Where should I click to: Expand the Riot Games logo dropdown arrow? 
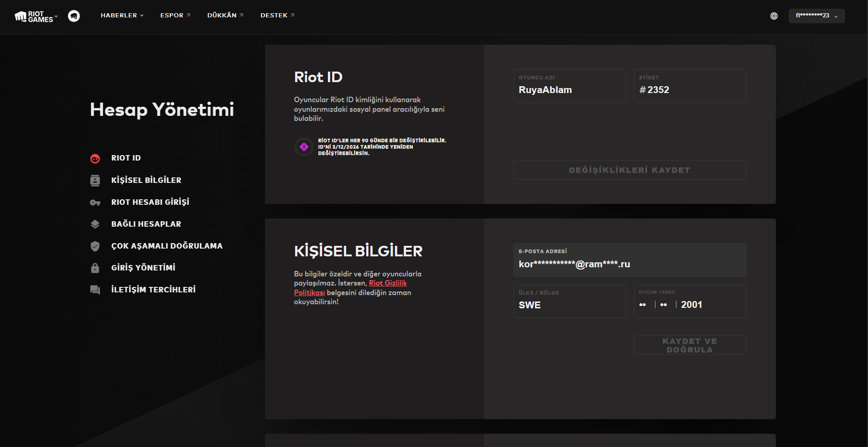point(56,16)
